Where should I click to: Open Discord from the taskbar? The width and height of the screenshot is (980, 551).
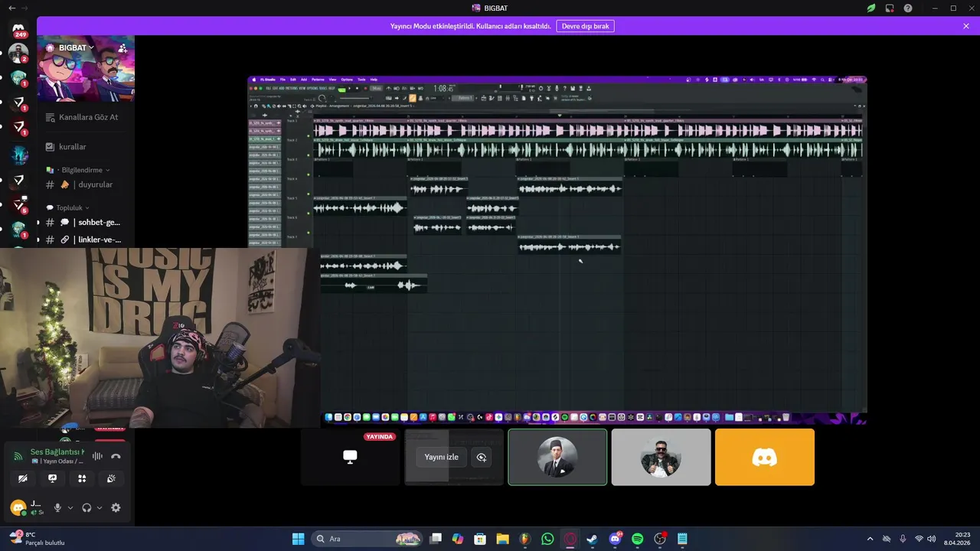[x=616, y=539]
